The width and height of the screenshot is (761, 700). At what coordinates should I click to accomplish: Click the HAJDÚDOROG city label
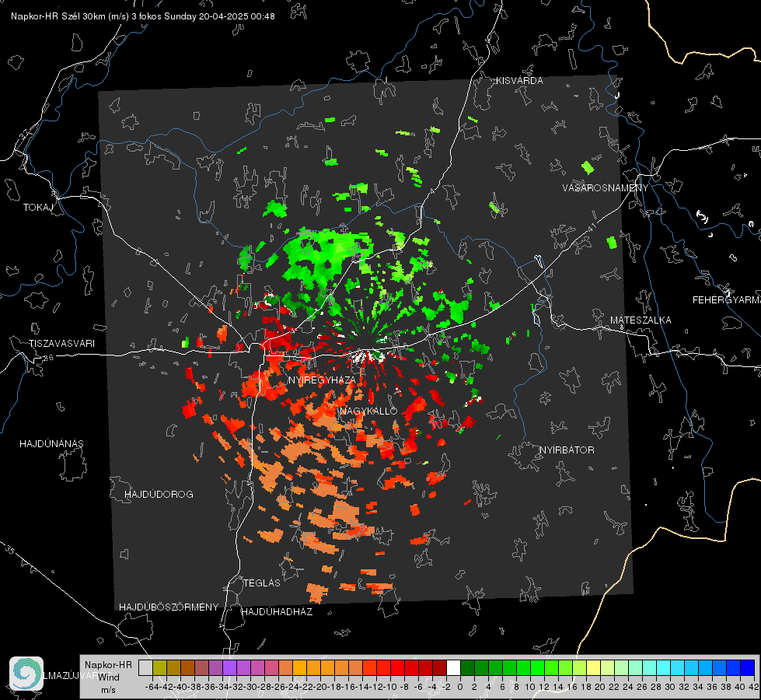[159, 495]
